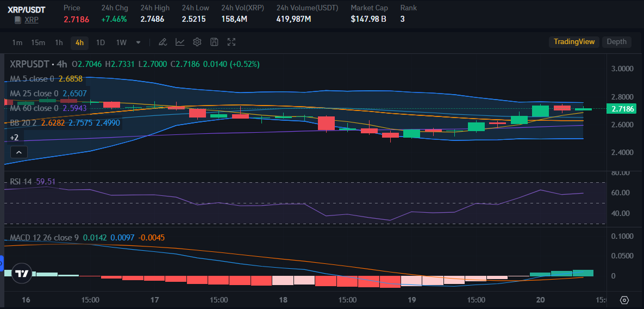Switch to TradingView chart view
644x309 pixels.
[x=574, y=41]
